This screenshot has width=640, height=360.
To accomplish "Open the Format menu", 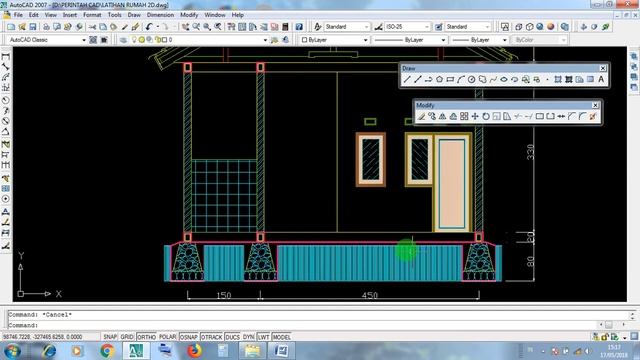I will click(x=92, y=15).
